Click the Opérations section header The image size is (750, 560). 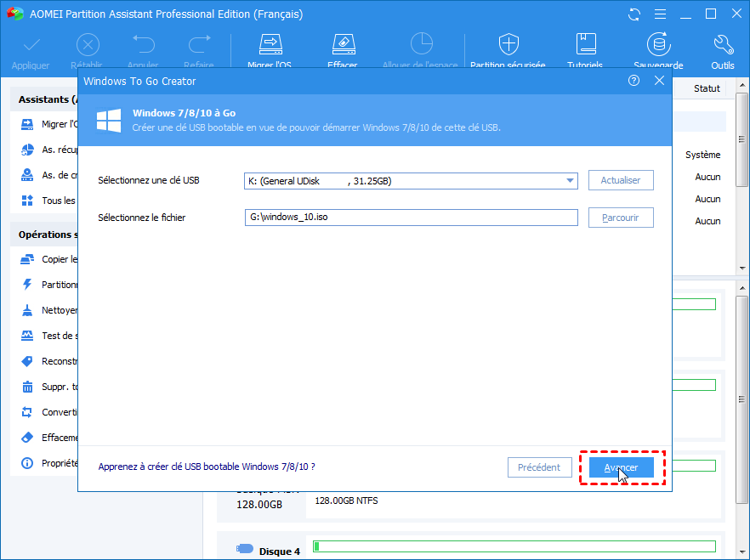point(43,235)
